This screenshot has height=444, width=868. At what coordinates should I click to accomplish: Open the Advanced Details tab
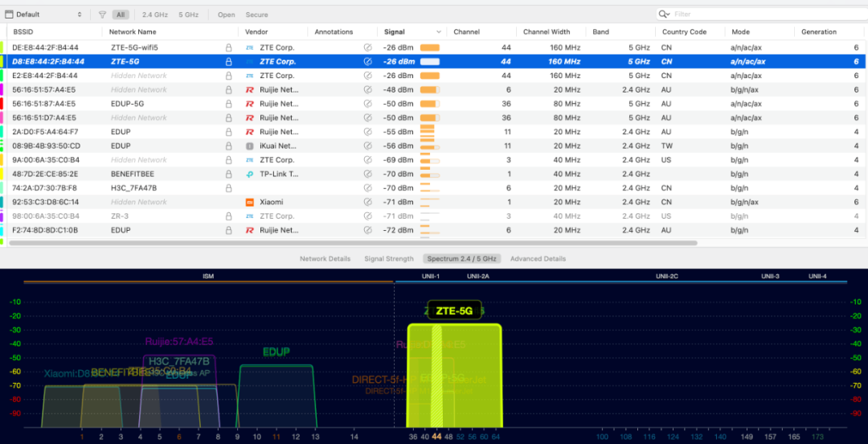[538, 259]
